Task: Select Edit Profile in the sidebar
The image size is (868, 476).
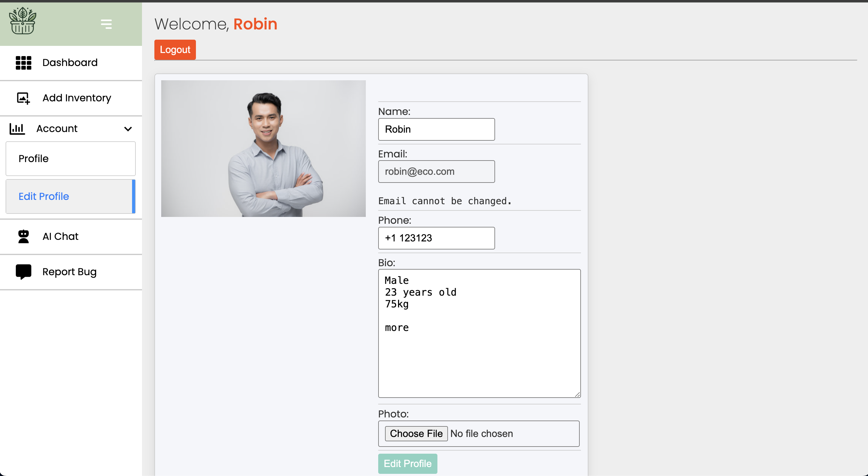Action: 69,196
